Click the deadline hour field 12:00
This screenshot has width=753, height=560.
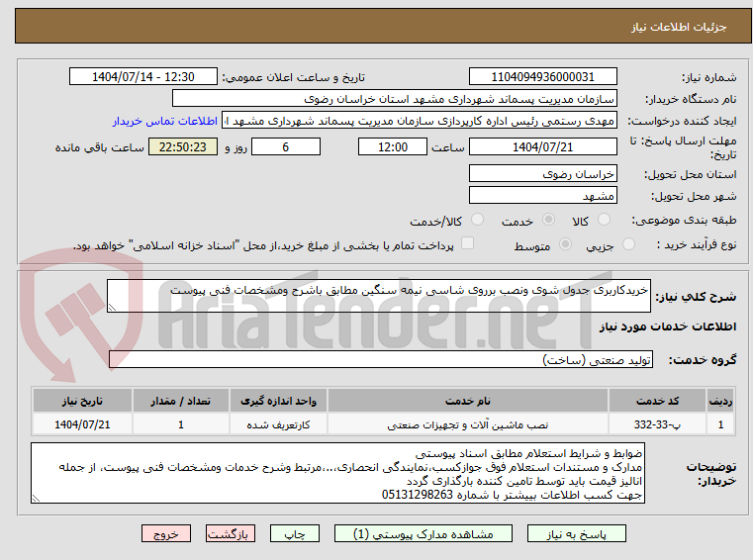pos(393,147)
